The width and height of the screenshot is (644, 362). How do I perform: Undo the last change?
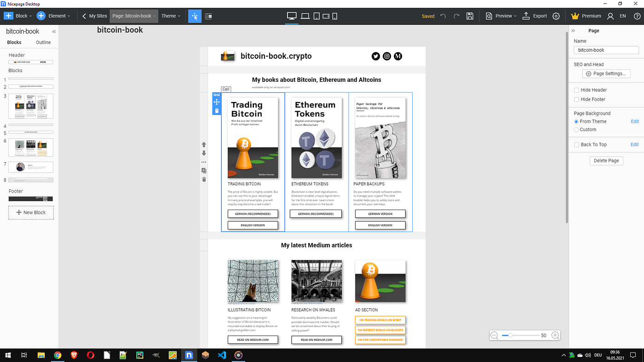(x=443, y=16)
